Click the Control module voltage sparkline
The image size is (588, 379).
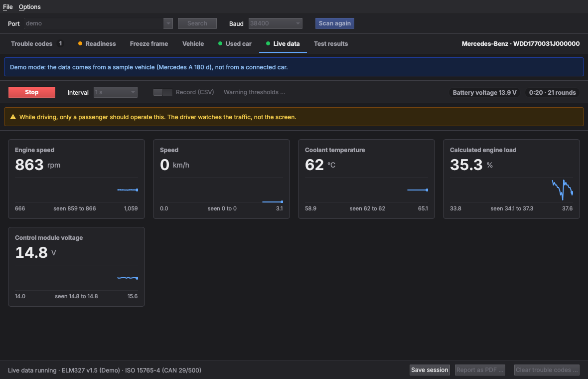point(77,278)
